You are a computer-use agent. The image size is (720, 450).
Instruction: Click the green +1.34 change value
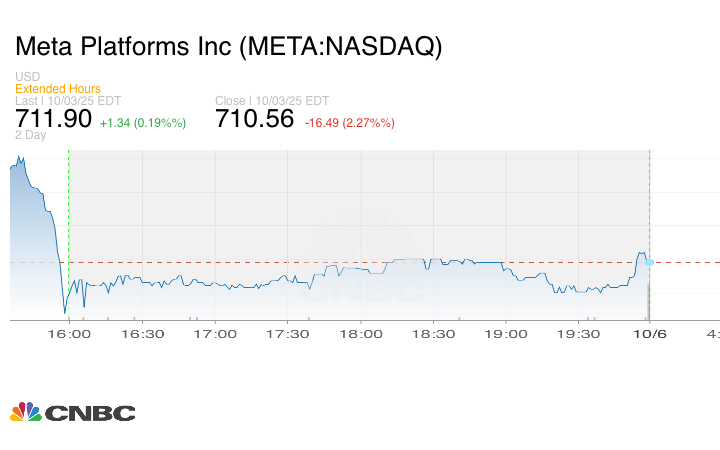coord(142,122)
